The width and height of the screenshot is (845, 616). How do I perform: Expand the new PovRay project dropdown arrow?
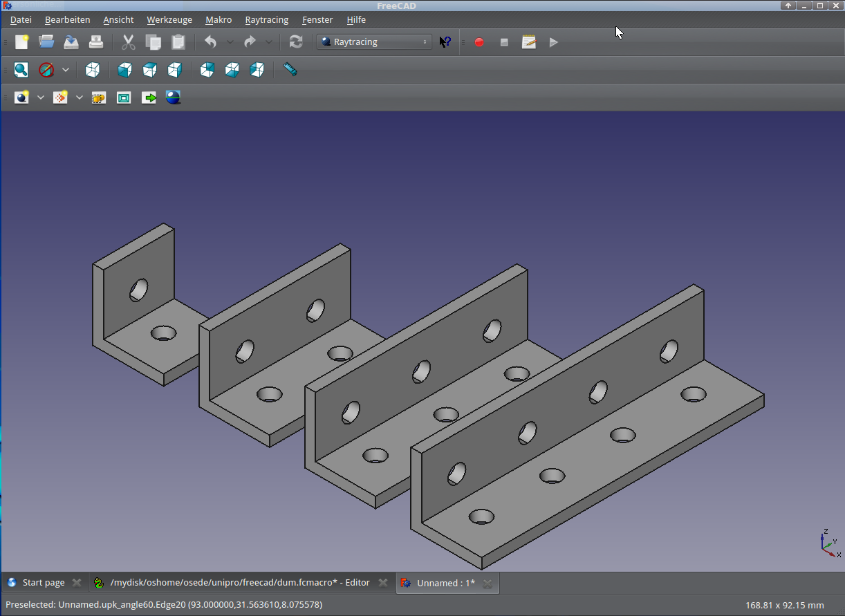coord(41,97)
